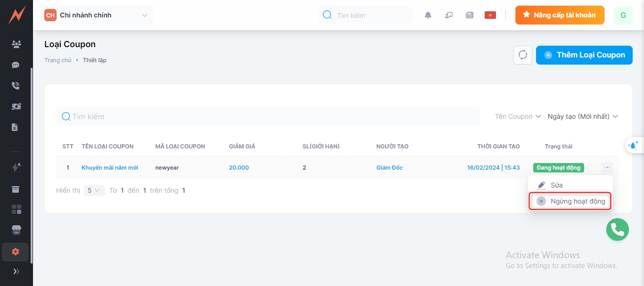The height and width of the screenshot is (286, 644).
Task: Open the Tên Coupon filter dropdown
Action: (518, 116)
